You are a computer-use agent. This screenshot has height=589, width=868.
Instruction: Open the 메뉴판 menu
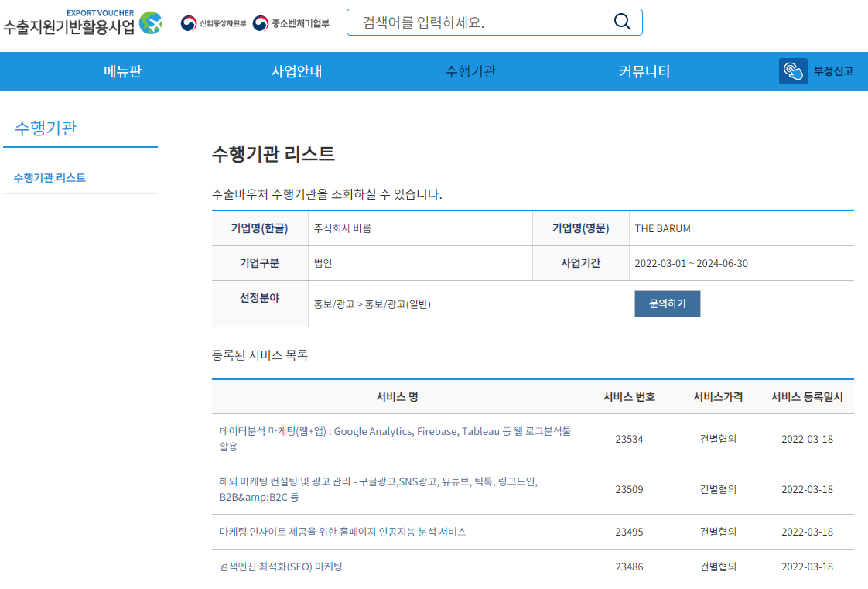pos(123,71)
